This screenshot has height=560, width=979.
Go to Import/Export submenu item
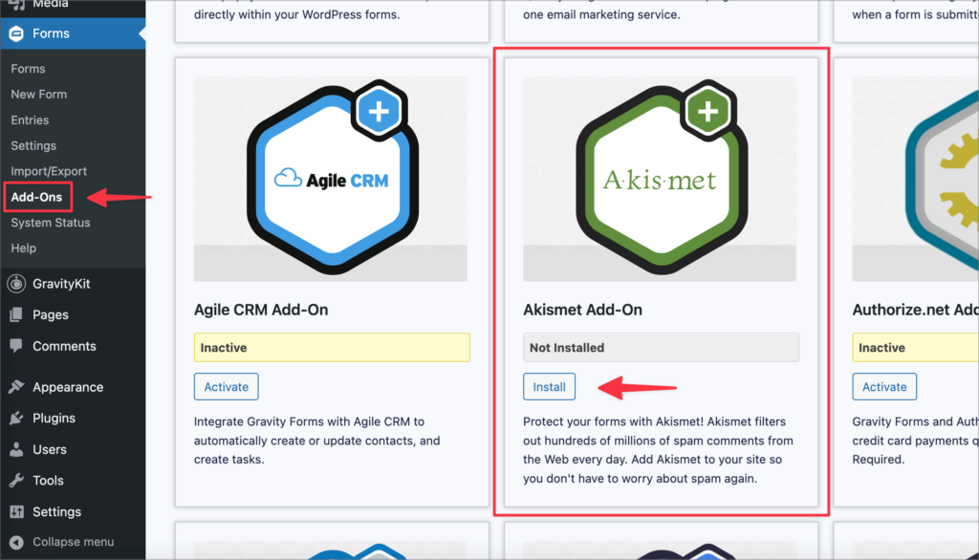pyautogui.click(x=49, y=171)
